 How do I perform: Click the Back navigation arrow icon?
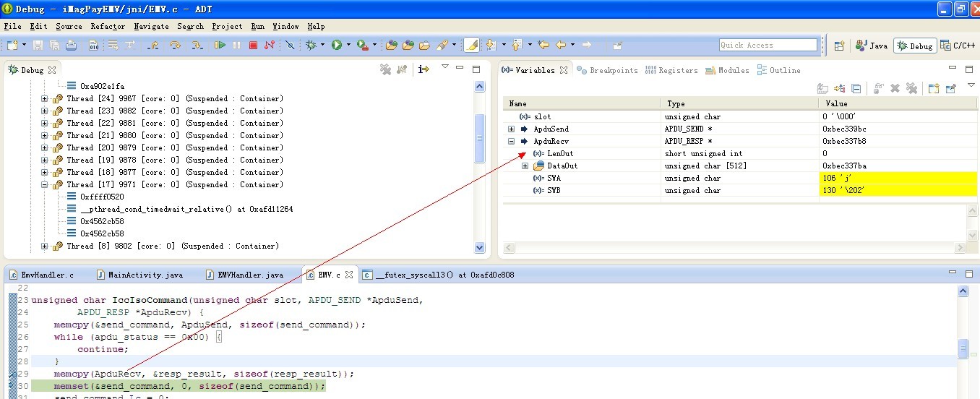[561, 45]
